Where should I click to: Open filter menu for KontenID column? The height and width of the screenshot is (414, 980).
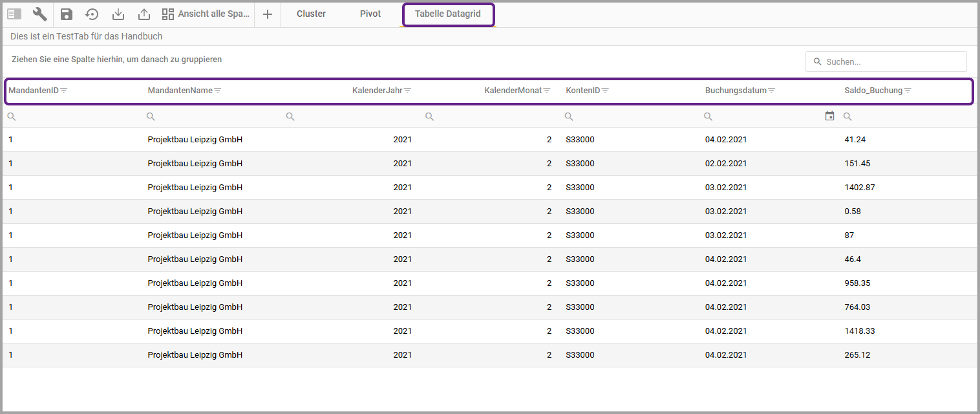(605, 91)
